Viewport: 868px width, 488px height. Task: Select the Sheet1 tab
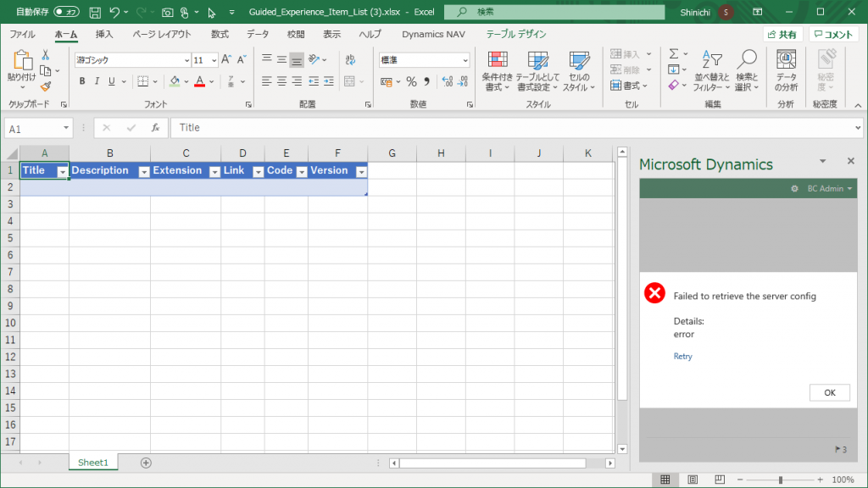[93, 463]
